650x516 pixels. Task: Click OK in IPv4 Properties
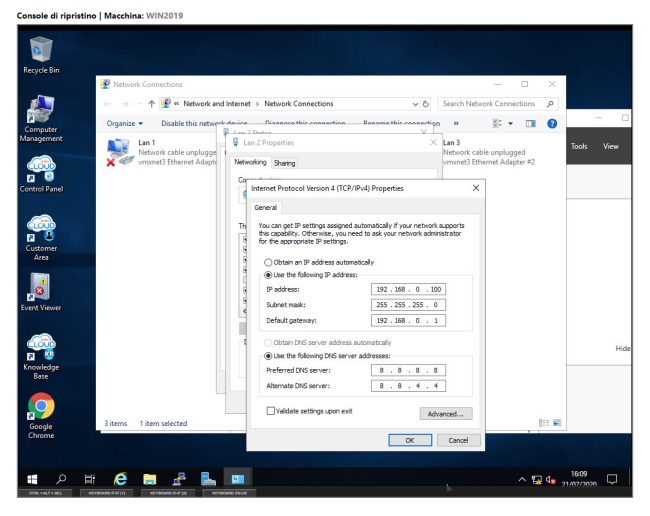coord(410,440)
